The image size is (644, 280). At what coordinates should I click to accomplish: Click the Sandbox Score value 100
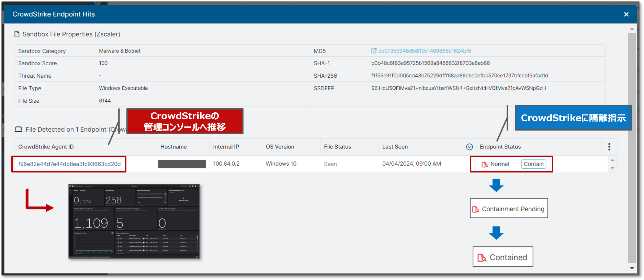point(103,63)
